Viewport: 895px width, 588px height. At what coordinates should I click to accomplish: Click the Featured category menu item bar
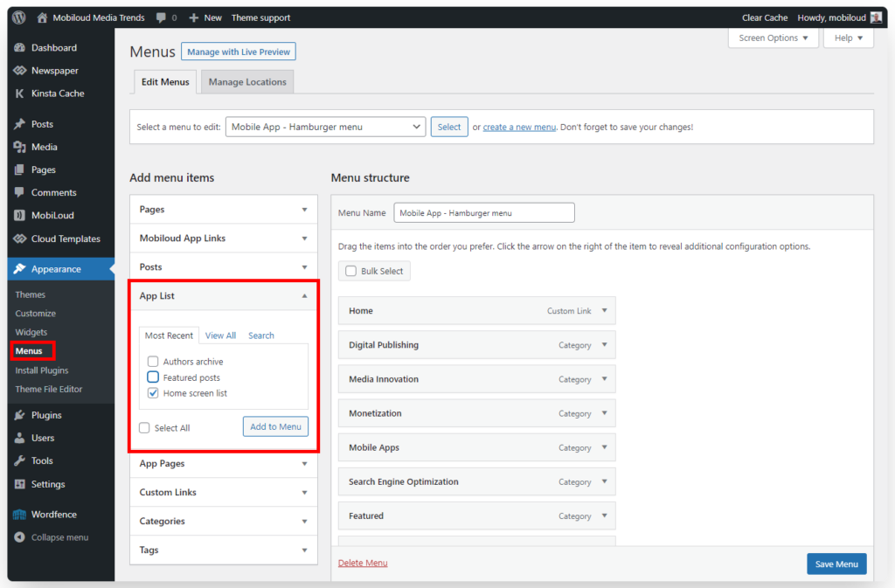coord(476,515)
